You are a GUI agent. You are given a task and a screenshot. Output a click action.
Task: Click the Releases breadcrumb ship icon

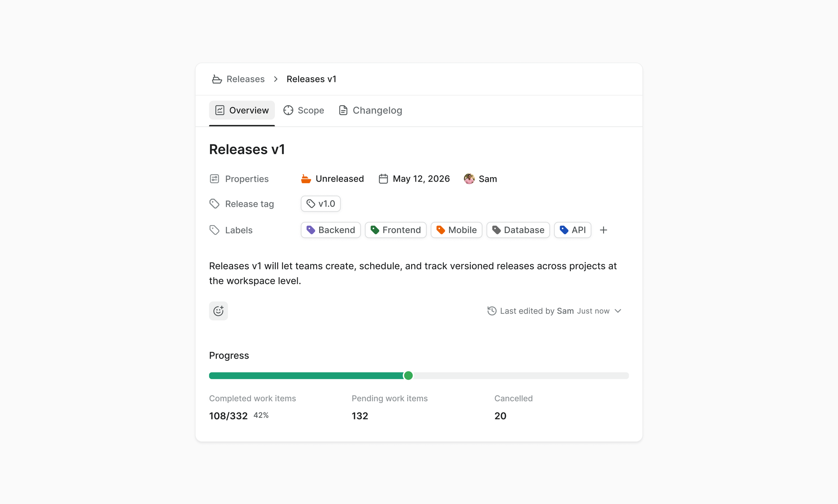[217, 79]
